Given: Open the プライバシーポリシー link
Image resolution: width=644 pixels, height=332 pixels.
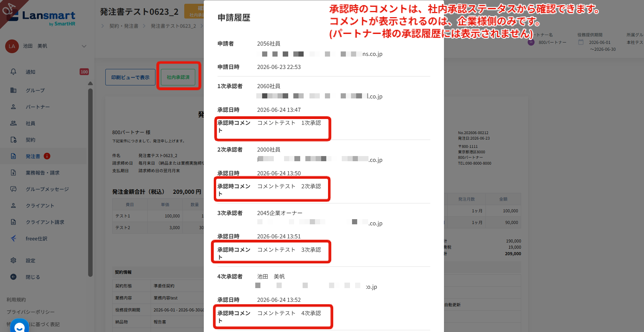Looking at the screenshot, I should [31, 312].
